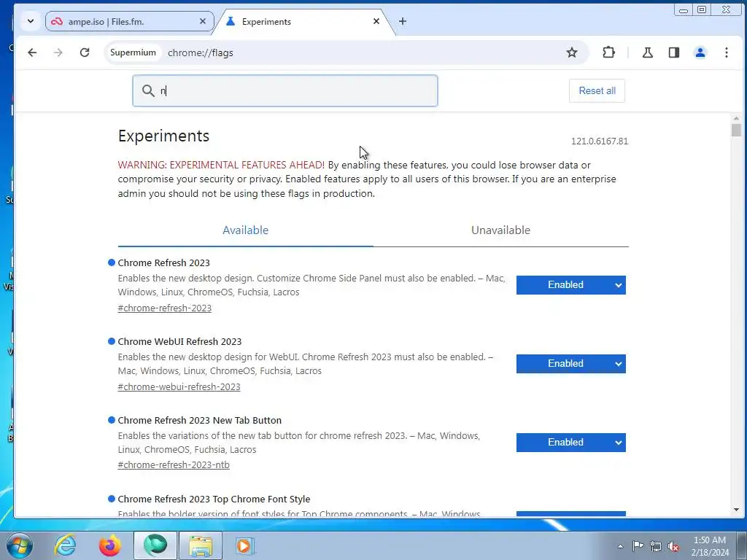
Task: Launch Firefox from the taskbar
Action: click(109, 545)
